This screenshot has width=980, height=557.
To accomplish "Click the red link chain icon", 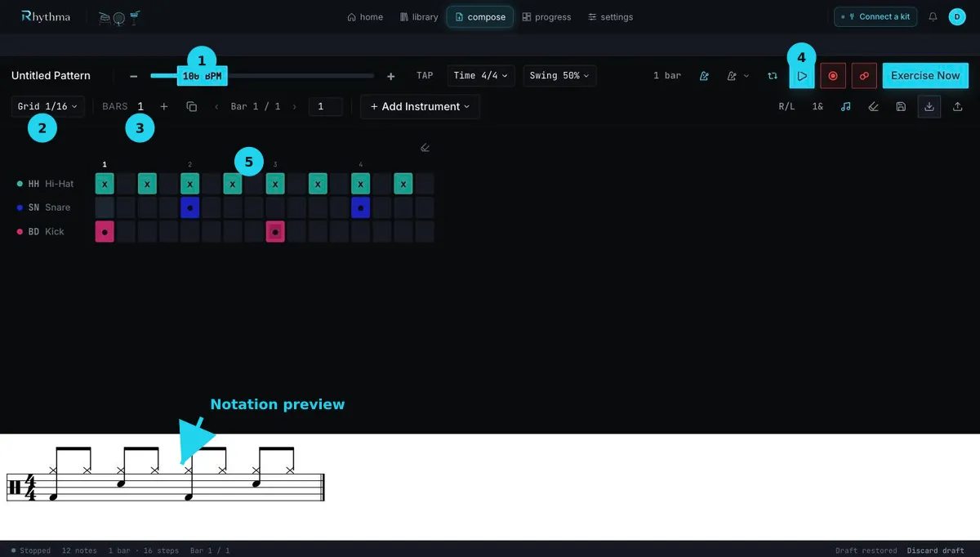I will click(x=864, y=76).
